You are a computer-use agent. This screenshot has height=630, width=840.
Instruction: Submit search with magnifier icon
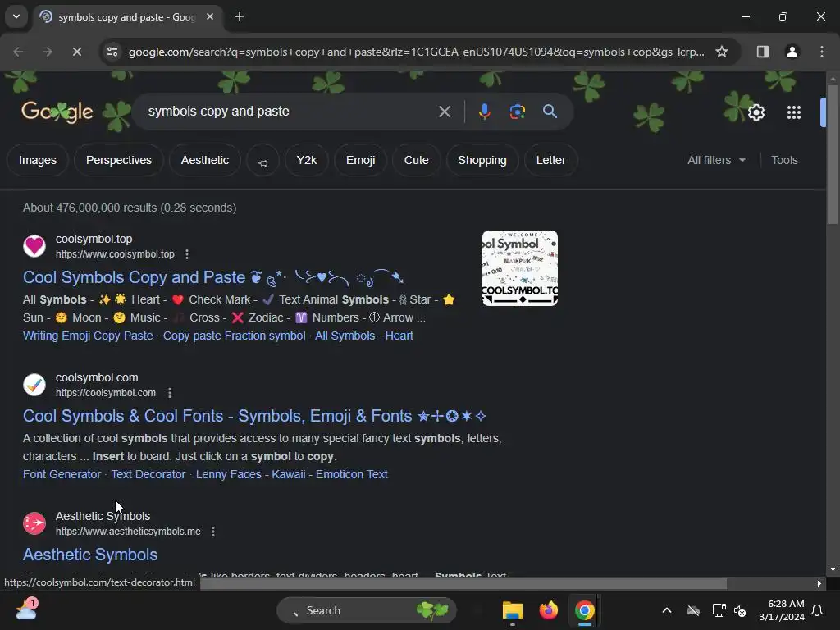pyautogui.click(x=550, y=112)
